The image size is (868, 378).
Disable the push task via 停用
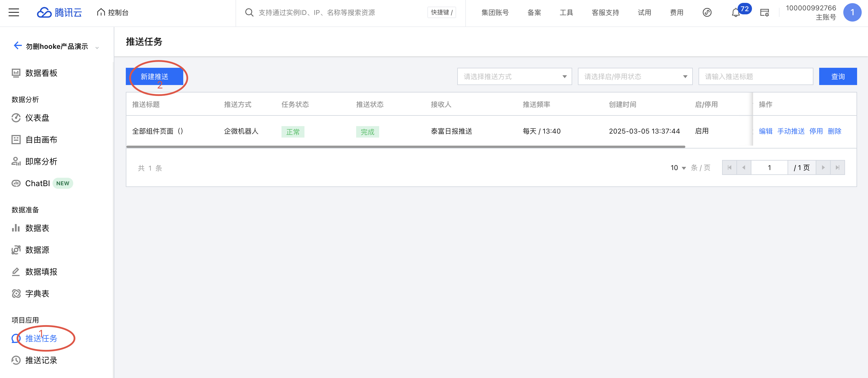(x=816, y=131)
